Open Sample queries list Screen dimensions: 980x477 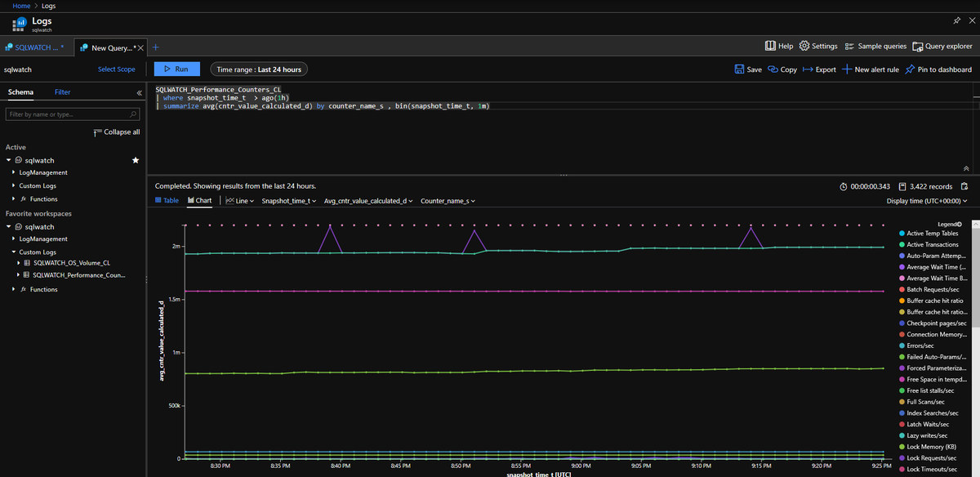[875, 47]
